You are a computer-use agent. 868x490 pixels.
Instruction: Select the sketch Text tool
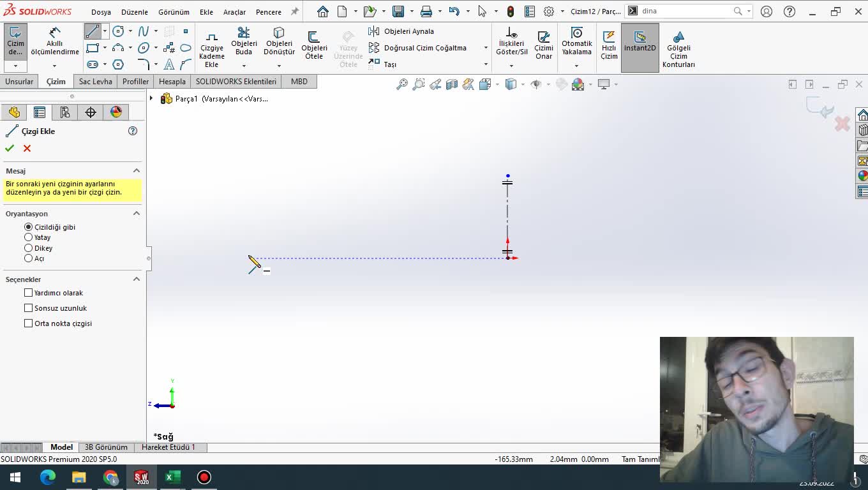169,64
